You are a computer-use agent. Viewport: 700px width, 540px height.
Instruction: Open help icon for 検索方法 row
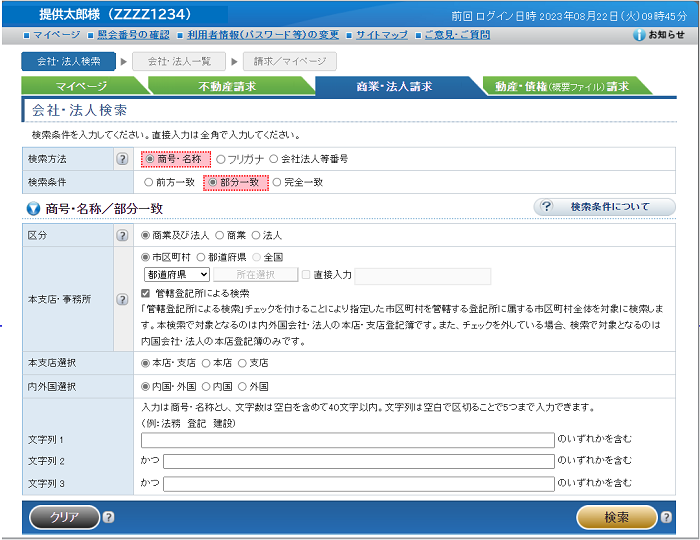122,159
